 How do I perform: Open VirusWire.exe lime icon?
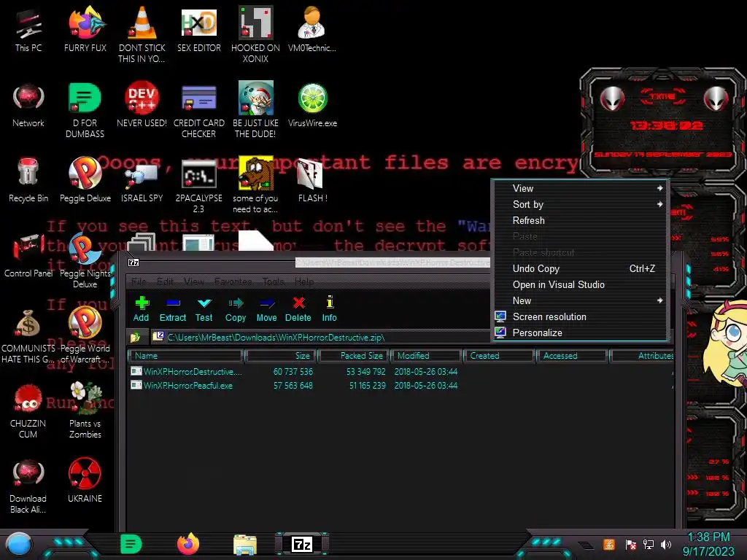click(312, 105)
